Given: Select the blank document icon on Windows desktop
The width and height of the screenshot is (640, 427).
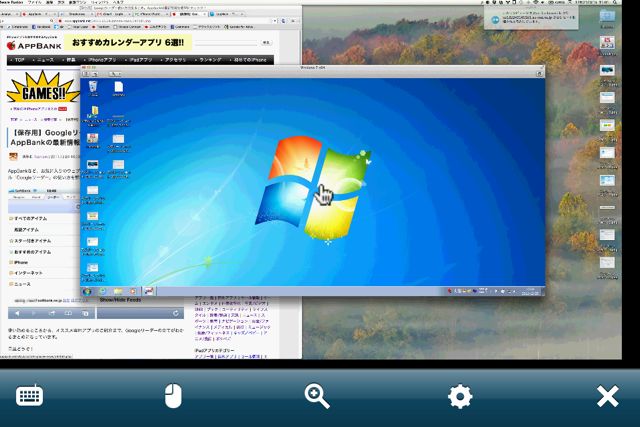Looking at the screenshot, I should pos(118,88).
